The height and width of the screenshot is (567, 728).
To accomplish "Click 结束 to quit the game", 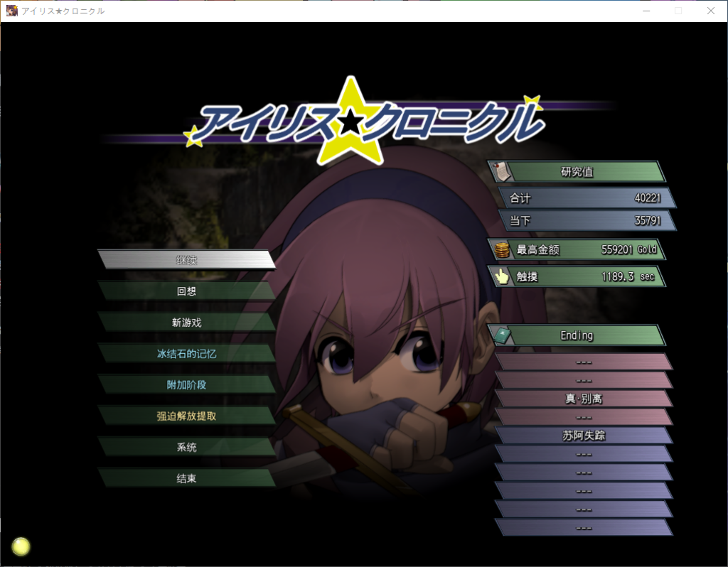I will tap(187, 478).
